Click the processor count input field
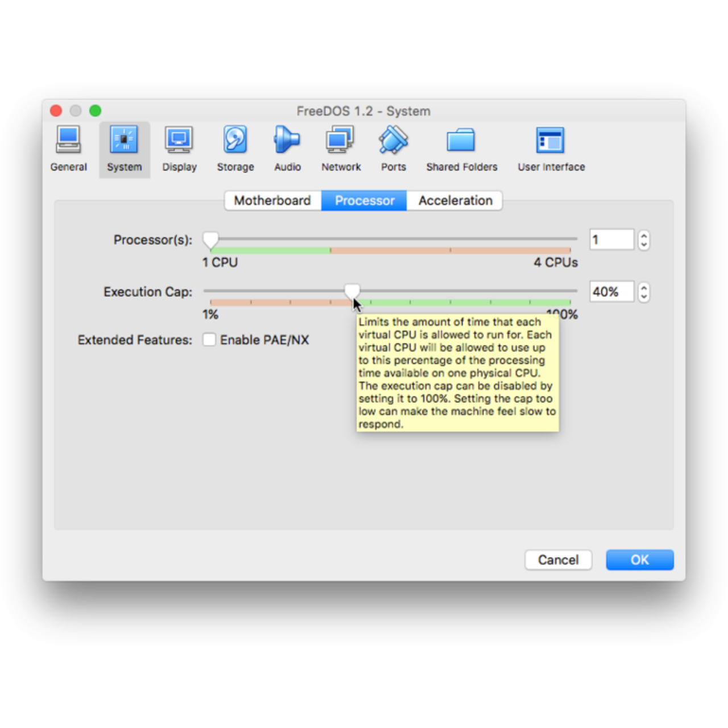Screen dimensions: 728x728 click(x=611, y=239)
